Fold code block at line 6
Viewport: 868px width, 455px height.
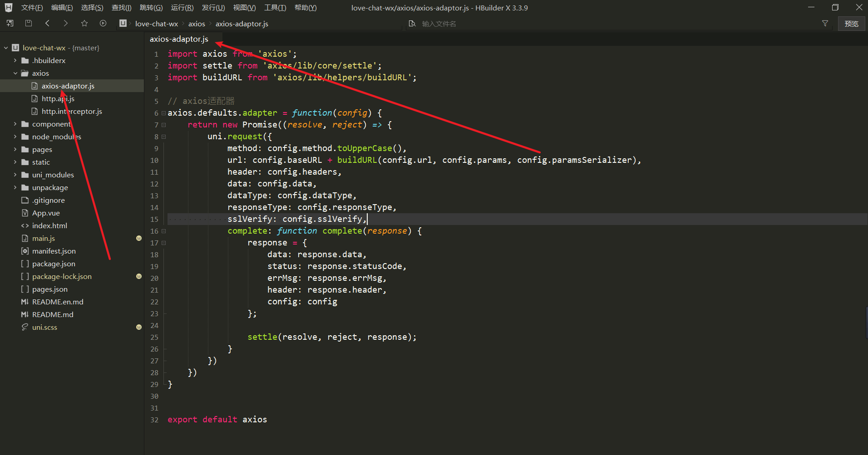point(164,113)
